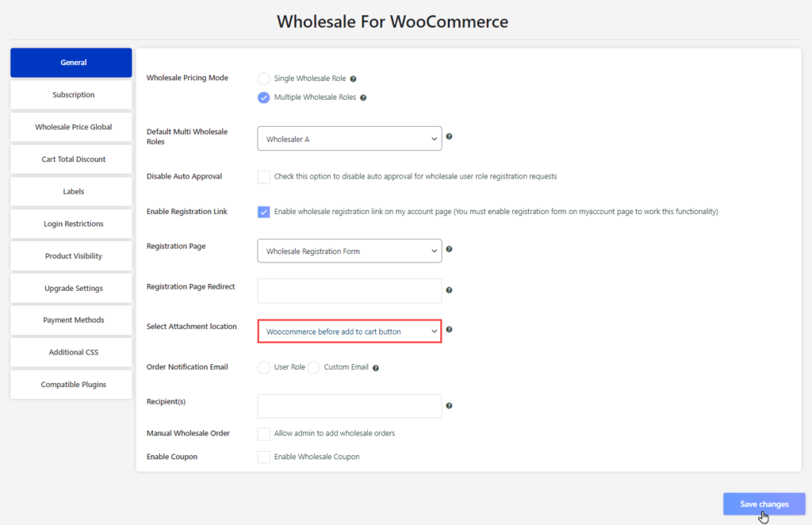Click the Recipient(s) input field

(x=350, y=406)
